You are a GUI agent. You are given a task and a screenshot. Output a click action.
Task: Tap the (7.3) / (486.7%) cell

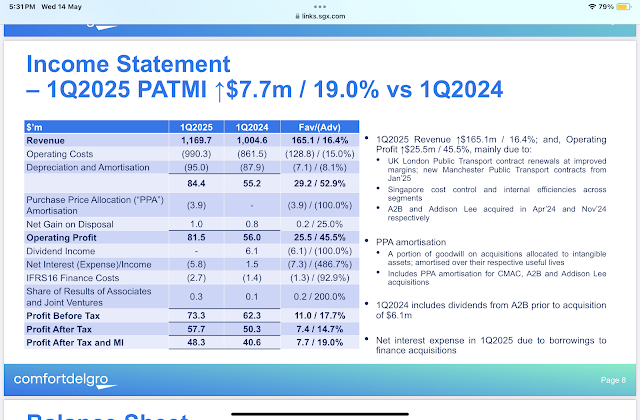[320, 264]
